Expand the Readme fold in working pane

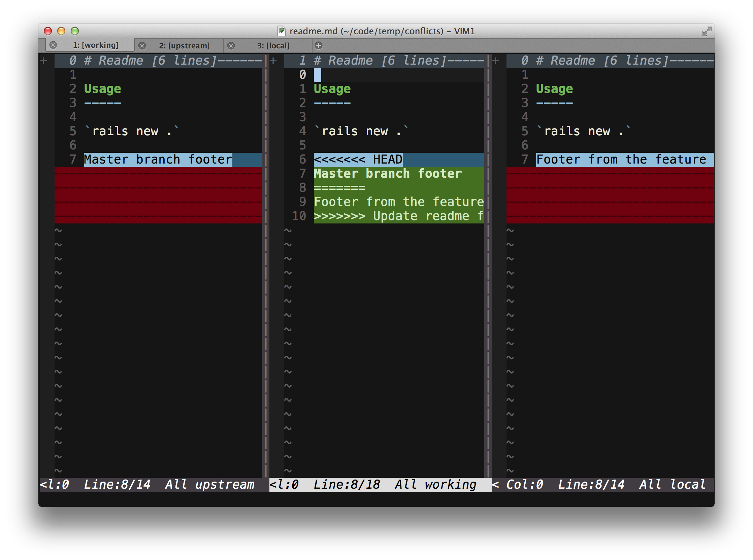click(x=273, y=61)
